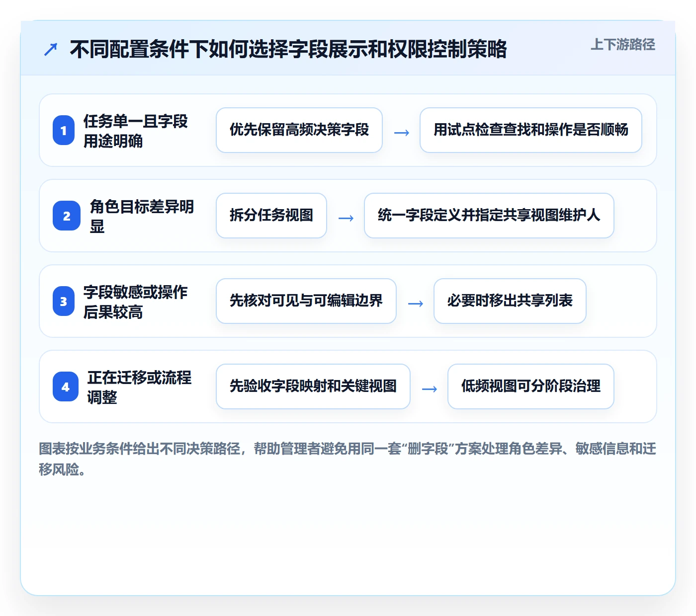Viewport: 696px width, 616px height.
Task: Click number badge 3
Action: coord(64,301)
